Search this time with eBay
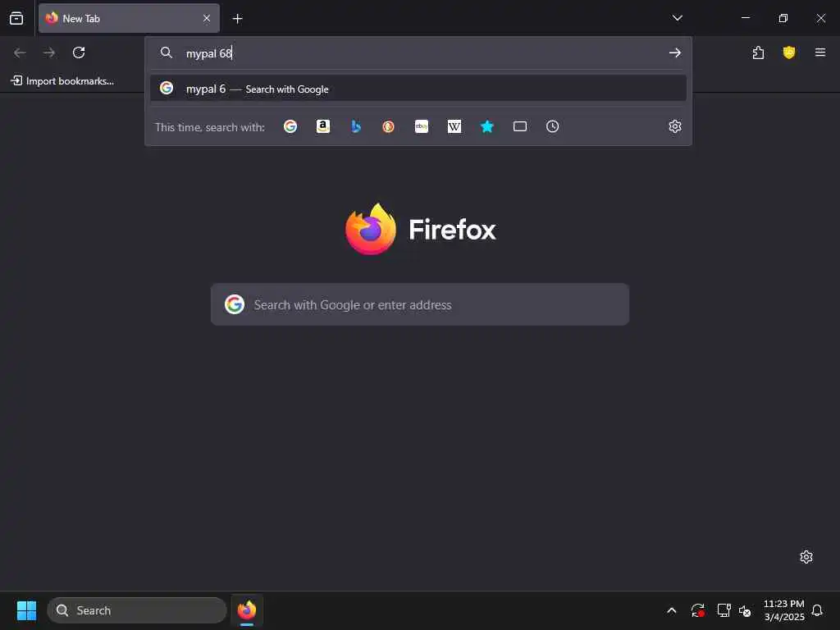Image resolution: width=840 pixels, height=630 pixels. click(x=422, y=126)
